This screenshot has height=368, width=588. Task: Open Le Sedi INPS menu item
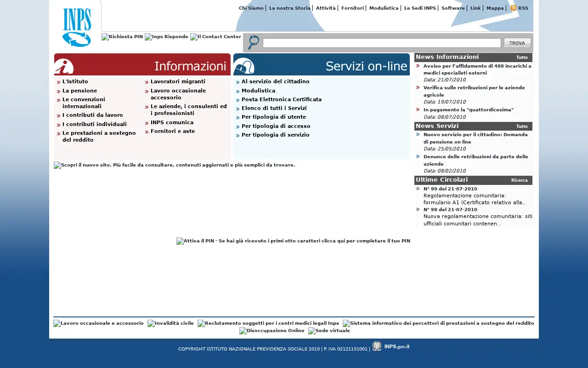[x=420, y=8]
